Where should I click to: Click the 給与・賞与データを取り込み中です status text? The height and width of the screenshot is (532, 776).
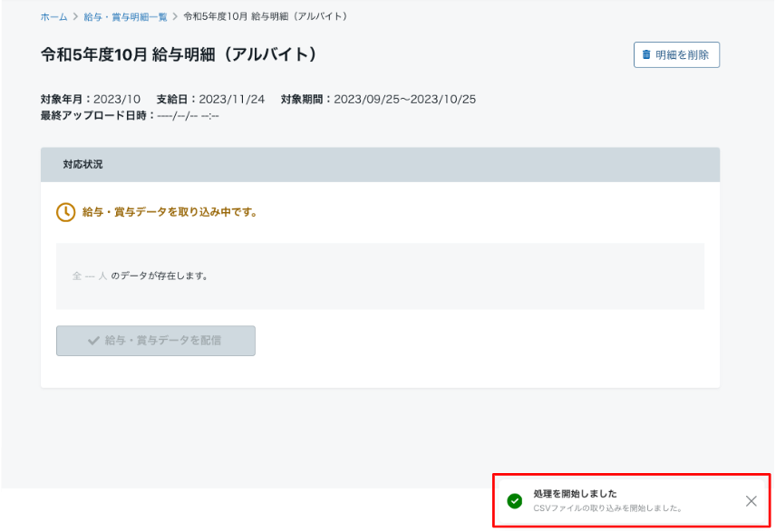(x=170, y=212)
